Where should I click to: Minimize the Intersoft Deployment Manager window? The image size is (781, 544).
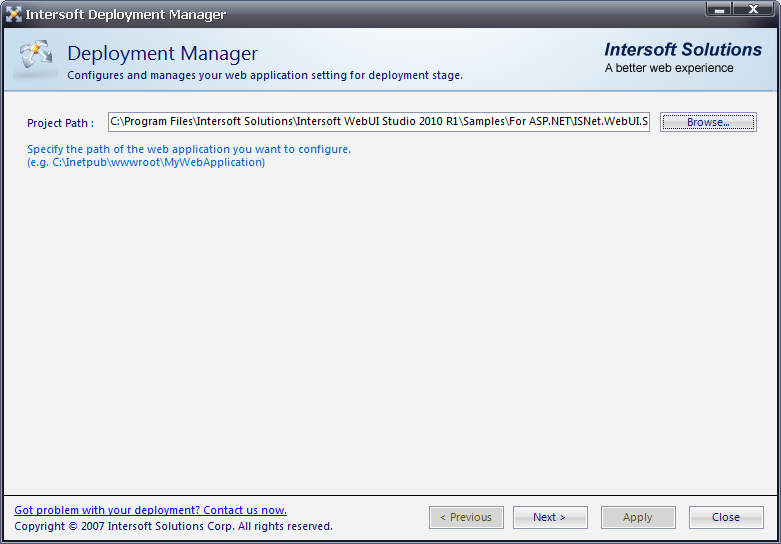point(719,10)
